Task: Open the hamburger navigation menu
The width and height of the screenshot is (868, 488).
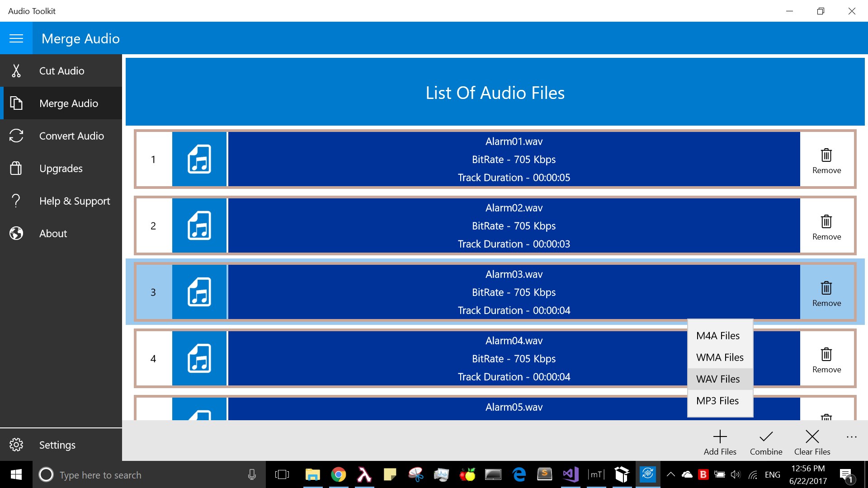Action: 16,38
